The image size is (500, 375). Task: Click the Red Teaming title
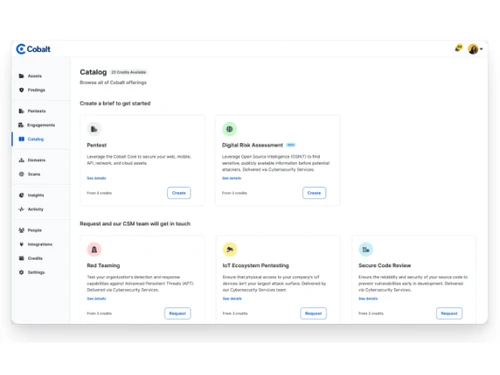(x=103, y=266)
